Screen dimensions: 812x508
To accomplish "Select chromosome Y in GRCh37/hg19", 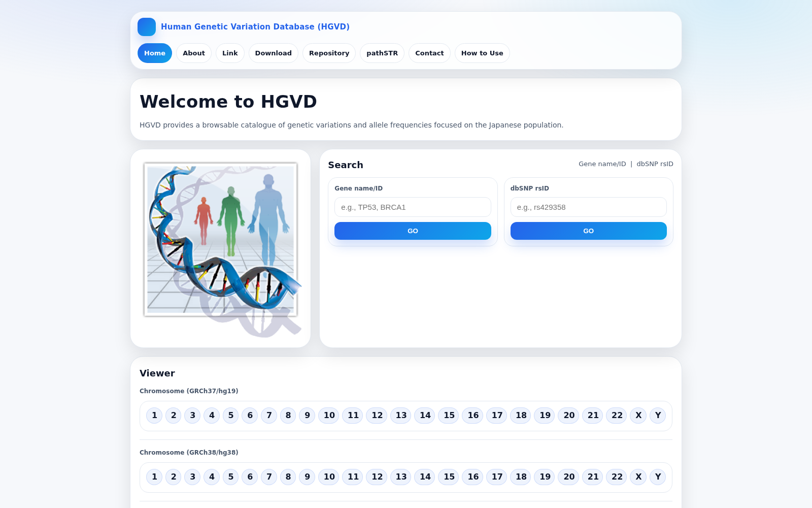I will pos(658,416).
